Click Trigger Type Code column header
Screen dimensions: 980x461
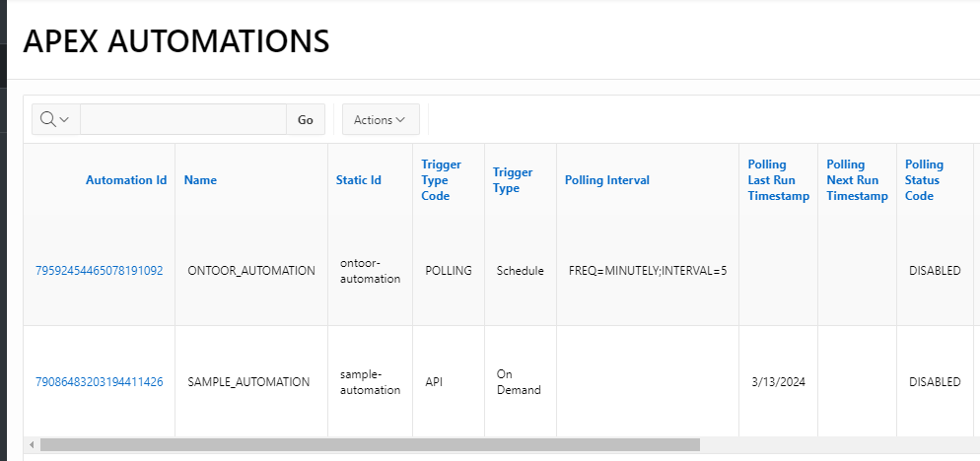441,180
